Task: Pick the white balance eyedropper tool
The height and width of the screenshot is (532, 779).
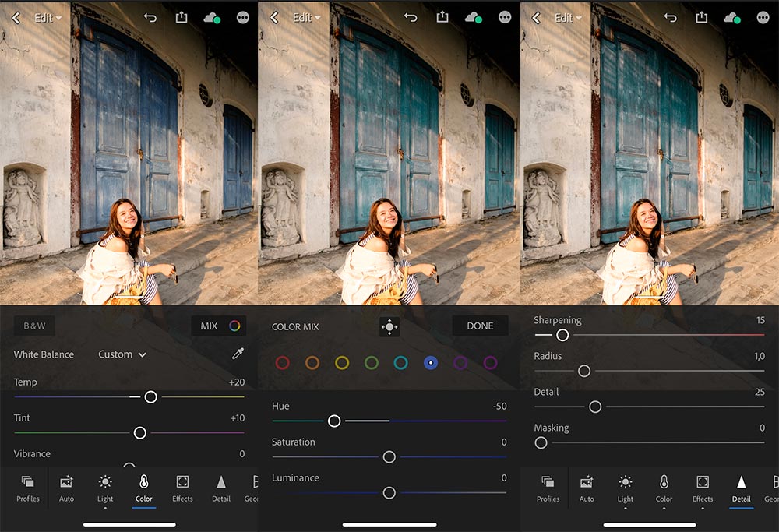Action: coord(238,354)
